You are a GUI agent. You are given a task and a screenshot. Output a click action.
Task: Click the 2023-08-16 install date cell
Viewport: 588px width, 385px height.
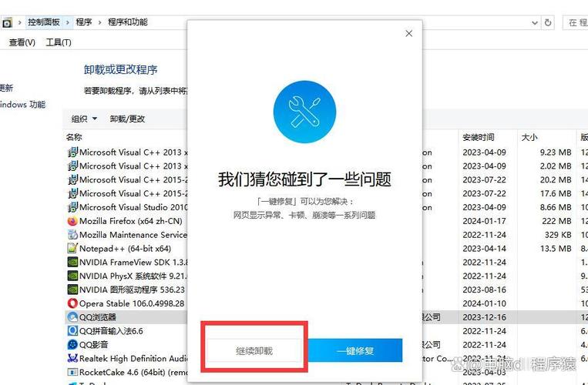point(484,290)
